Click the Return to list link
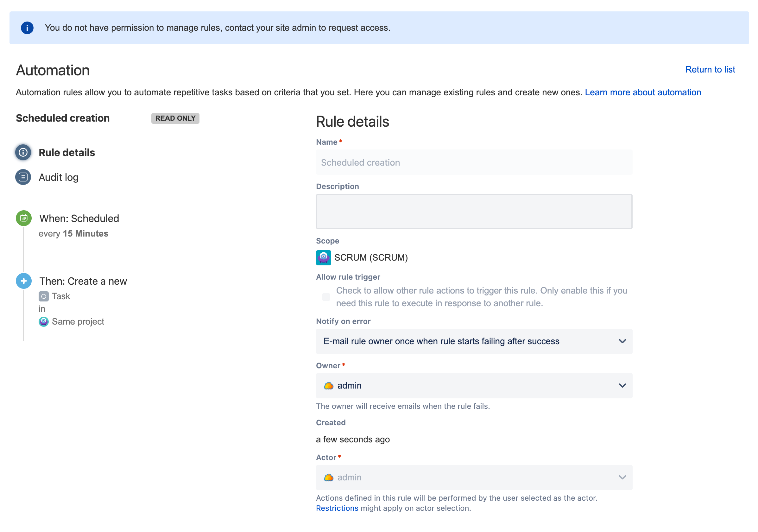This screenshot has width=758, height=532. (x=710, y=69)
